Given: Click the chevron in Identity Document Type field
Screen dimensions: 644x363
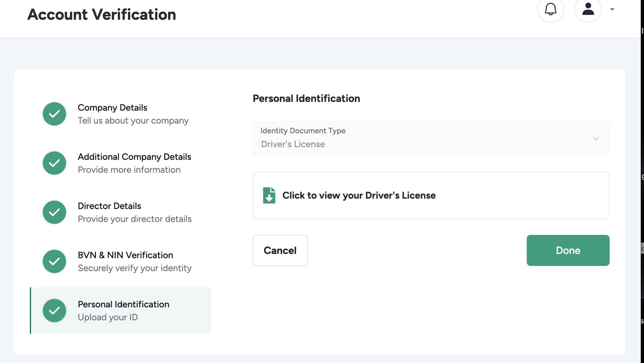Looking at the screenshot, I should tap(596, 139).
